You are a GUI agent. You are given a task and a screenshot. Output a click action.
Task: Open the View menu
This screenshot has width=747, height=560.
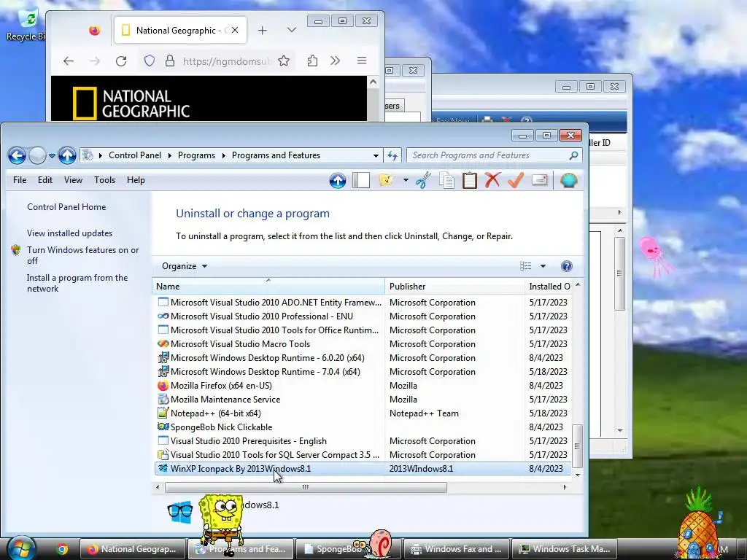(x=74, y=180)
